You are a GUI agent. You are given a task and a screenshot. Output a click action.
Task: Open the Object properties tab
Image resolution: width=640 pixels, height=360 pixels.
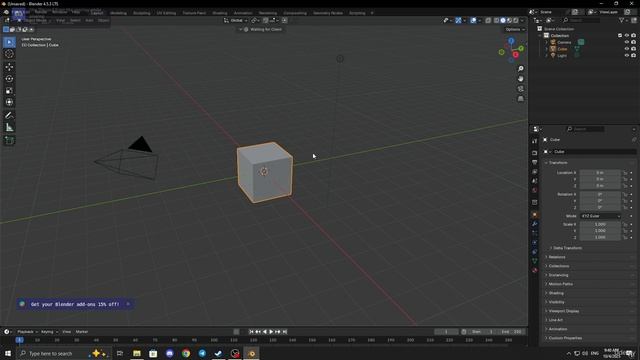click(535, 215)
